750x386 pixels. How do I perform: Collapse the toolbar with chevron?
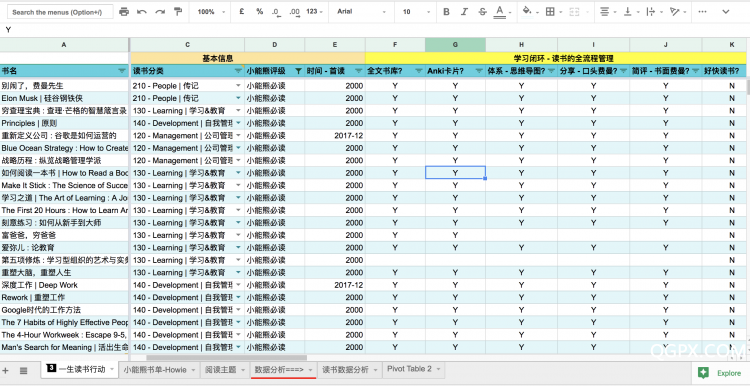[x=726, y=12]
